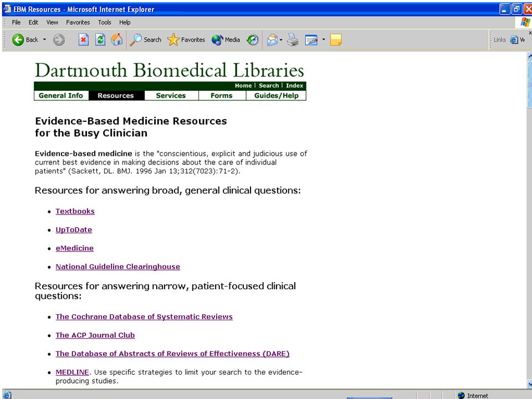Viewport: 532px width, 399px height.
Task: Expand the Edit dropdown arrow
Action: click(x=323, y=40)
